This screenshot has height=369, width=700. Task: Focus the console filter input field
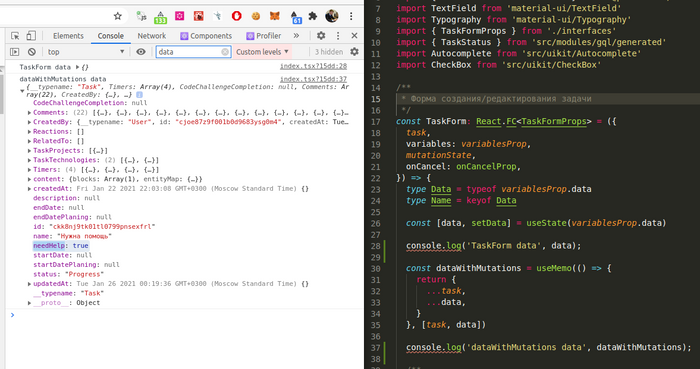pyautogui.click(x=189, y=52)
